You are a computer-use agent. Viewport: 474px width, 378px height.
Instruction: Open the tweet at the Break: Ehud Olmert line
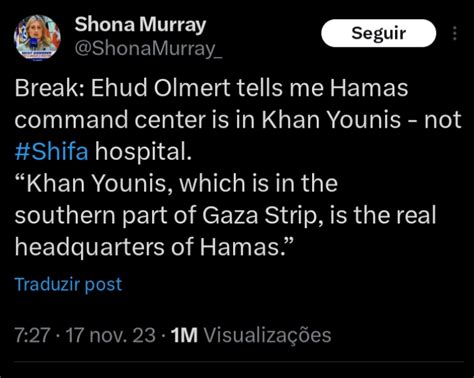click(211, 88)
